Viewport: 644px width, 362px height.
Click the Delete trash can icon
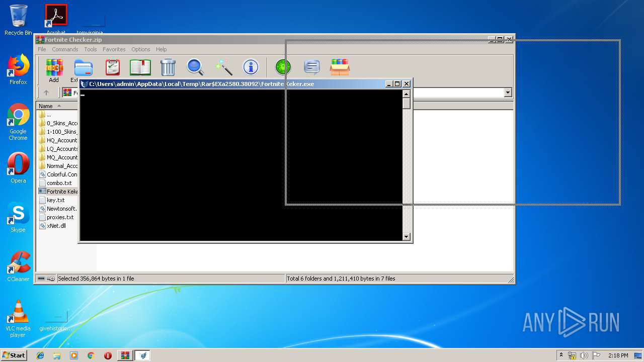click(x=168, y=67)
